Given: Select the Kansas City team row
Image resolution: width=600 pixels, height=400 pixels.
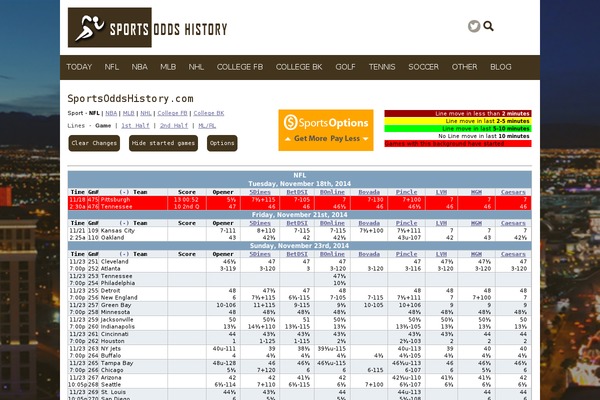Looking at the screenshot, I should [x=300, y=231].
